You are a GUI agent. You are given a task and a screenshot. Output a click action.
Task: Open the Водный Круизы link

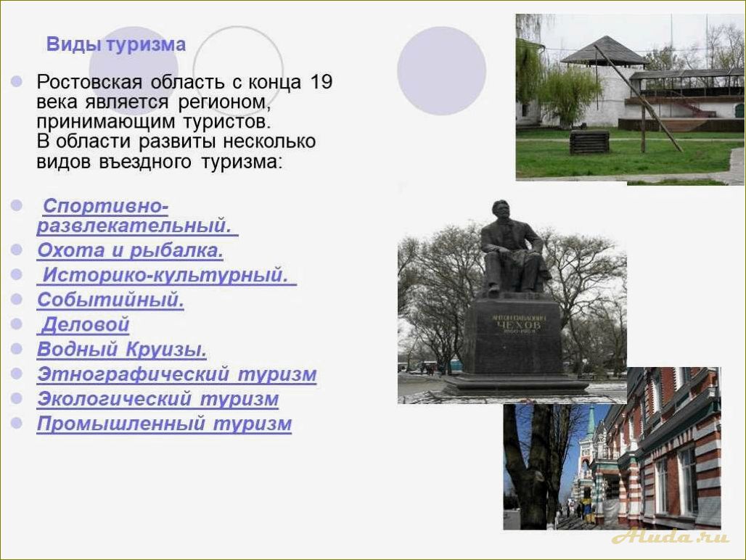120,350
